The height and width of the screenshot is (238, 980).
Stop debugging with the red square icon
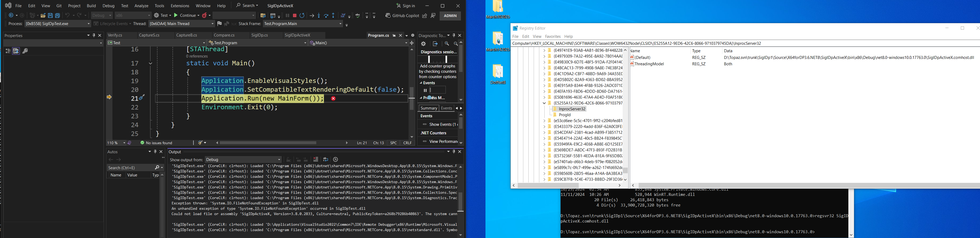(294, 16)
